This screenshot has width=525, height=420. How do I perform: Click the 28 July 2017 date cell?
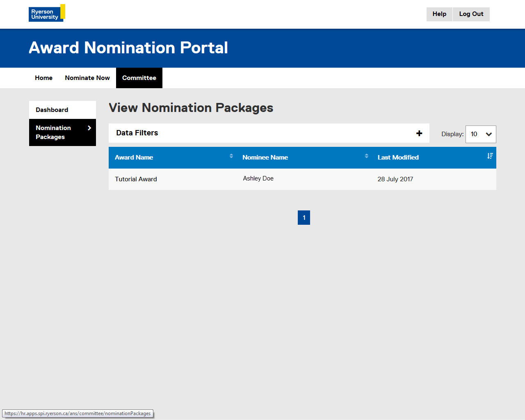[x=395, y=179]
